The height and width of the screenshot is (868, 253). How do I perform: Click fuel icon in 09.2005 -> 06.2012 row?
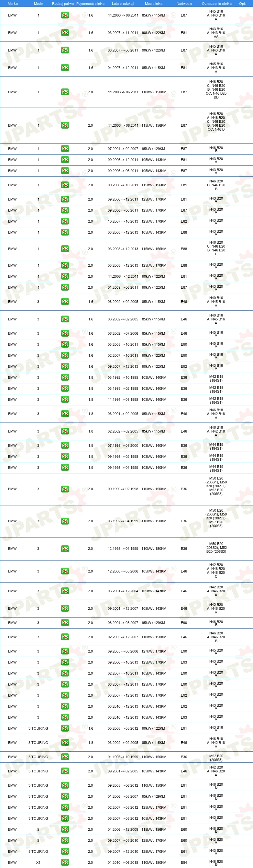pyautogui.click(x=65, y=785)
